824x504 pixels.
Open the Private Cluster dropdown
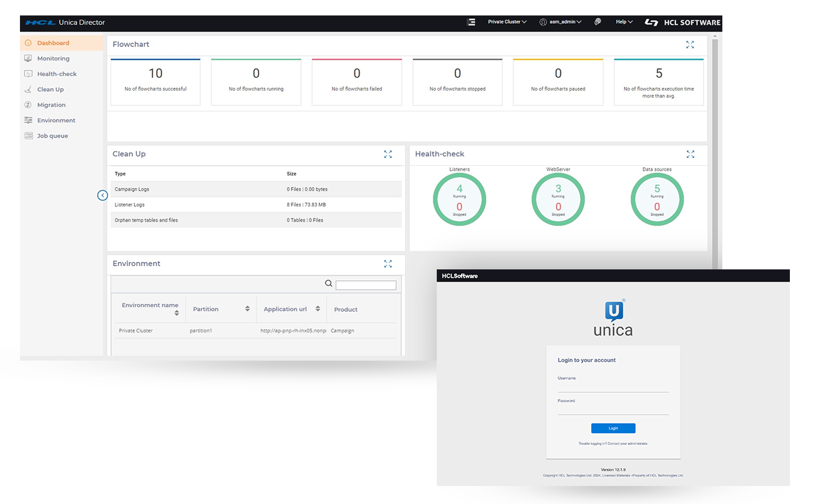pos(507,22)
